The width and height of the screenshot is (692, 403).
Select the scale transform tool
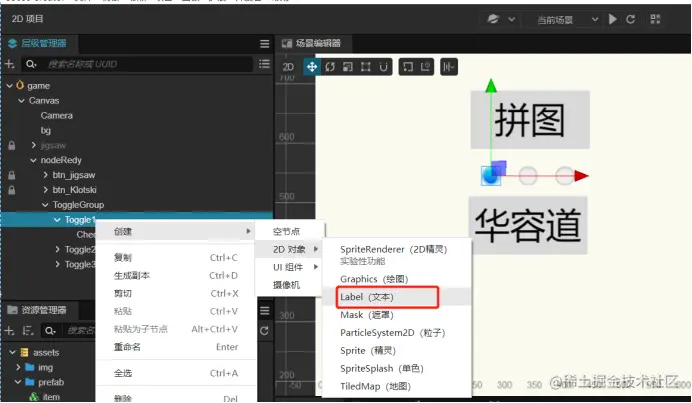click(348, 67)
